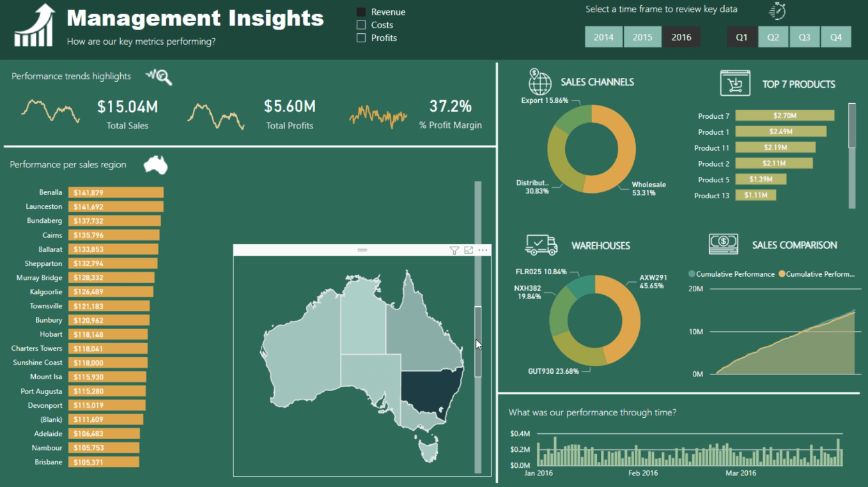The width and height of the screenshot is (868, 487).
Task: Click the teal Cumulative Performance legend item
Action: (731, 274)
